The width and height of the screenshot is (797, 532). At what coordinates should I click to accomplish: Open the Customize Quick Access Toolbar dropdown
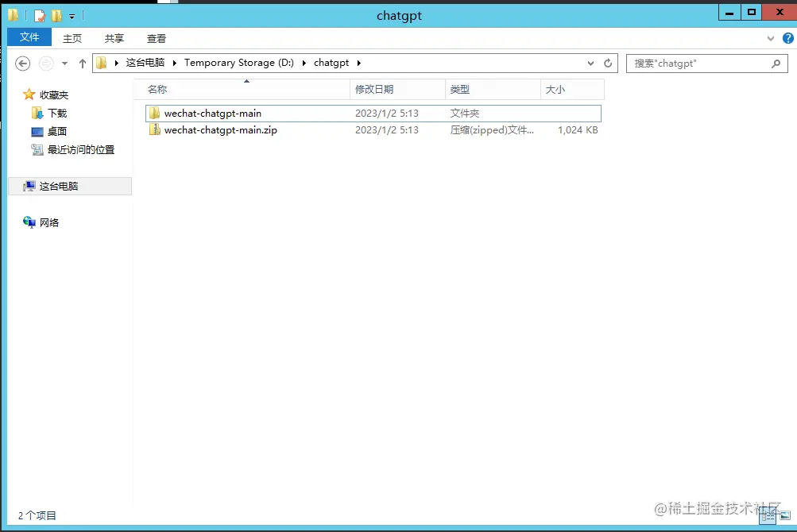pyautogui.click(x=72, y=16)
